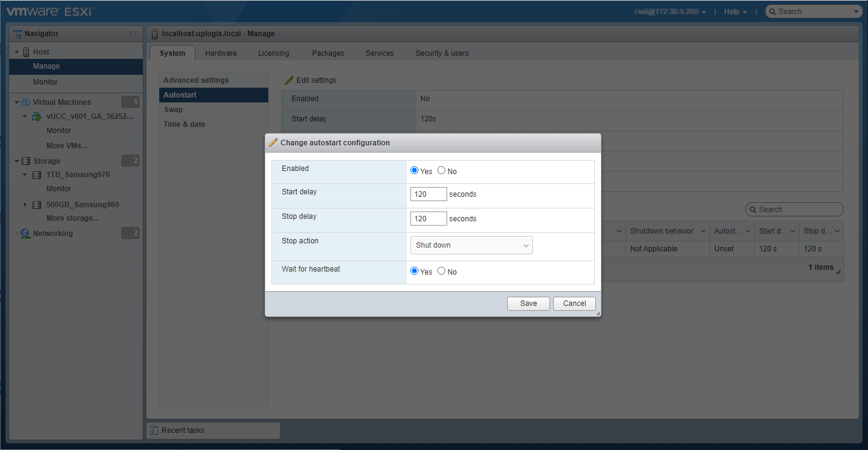The height and width of the screenshot is (450, 868).
Task: Click the 1 items table footer
Action: point(821,267)
